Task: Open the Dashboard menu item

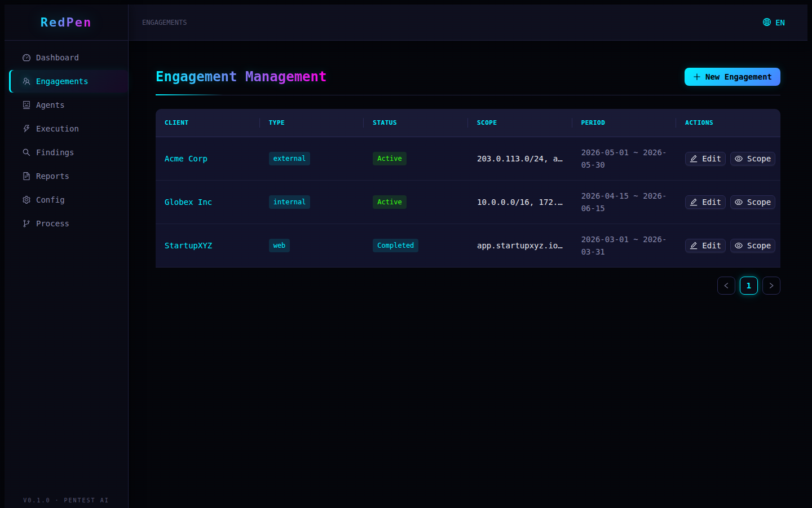Action: 69,58
